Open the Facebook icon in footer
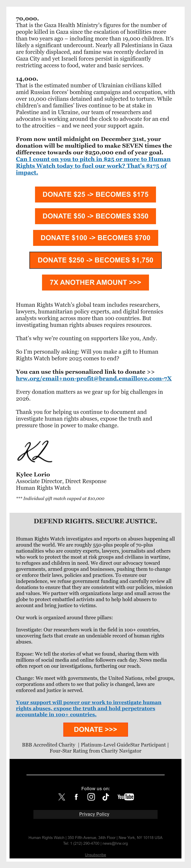Image resolution: width=191 pixels, height=868 pixels. (x=76, y=797)
